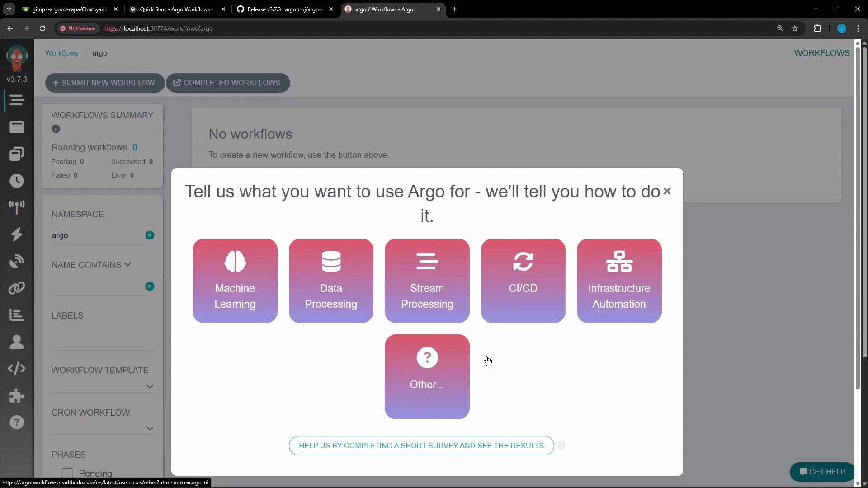The image size is (868, 488).
Task: Expand Cron Workflow dropdown
Action: [x=150, y=428]
